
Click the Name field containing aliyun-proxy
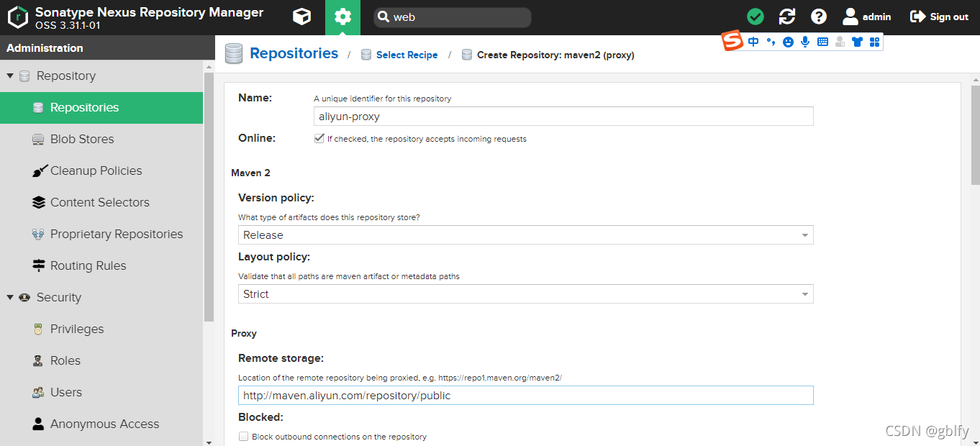point(563,117)
